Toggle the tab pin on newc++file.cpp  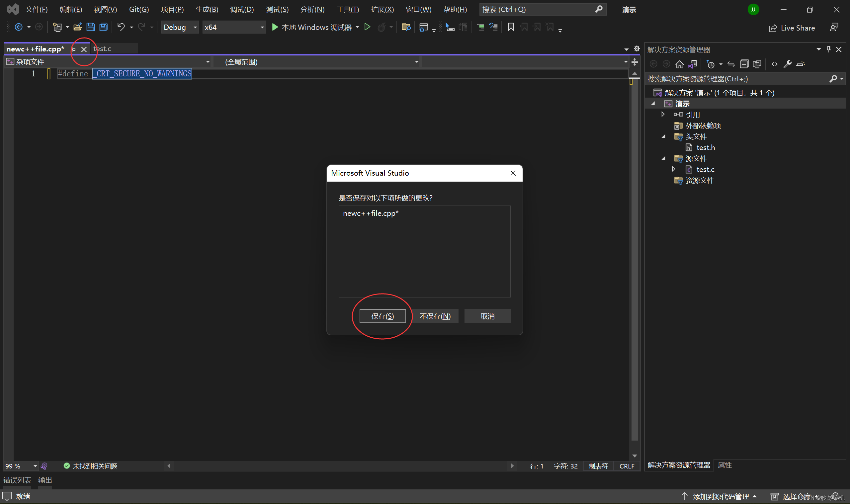tap(74, 49)
